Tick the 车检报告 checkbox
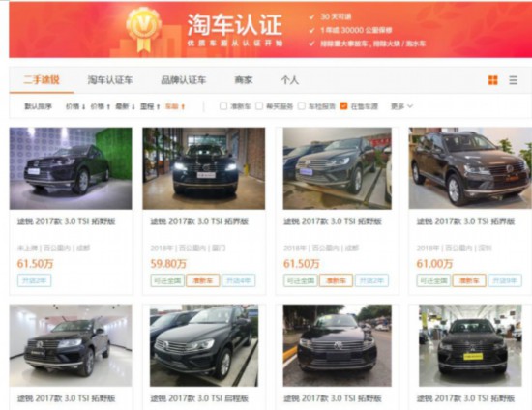The height and width of the screenshot is (410, 532). pyautogui.click(x=301, y=106)
